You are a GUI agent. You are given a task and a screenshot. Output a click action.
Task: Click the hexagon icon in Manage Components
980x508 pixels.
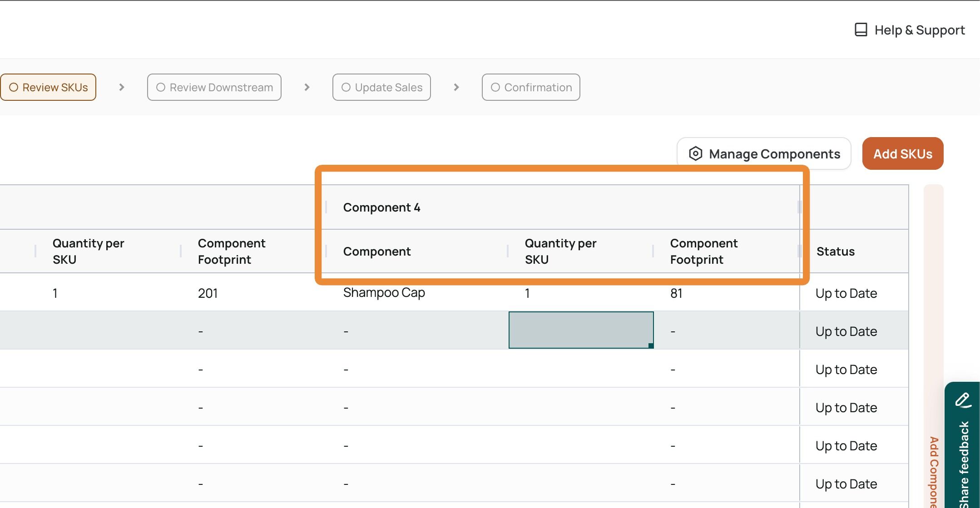[695, 154]
